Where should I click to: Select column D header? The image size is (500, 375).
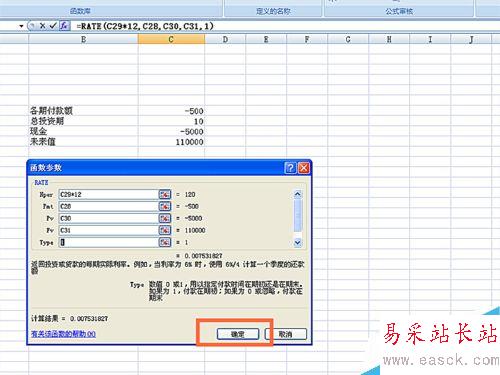[x=225, y=39]
